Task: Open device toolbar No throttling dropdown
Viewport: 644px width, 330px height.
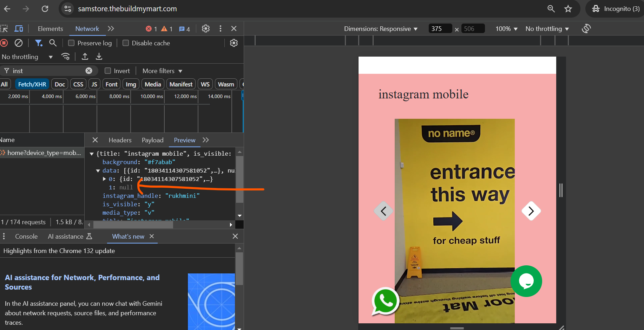Action: click(x=547, y=29)
